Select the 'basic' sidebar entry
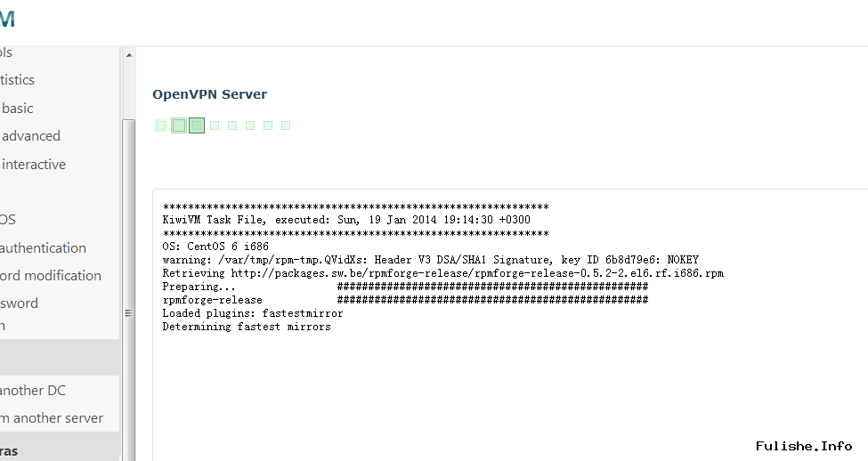Image resolution: width=868 pixels, height=461 pixels. point(18,109)
